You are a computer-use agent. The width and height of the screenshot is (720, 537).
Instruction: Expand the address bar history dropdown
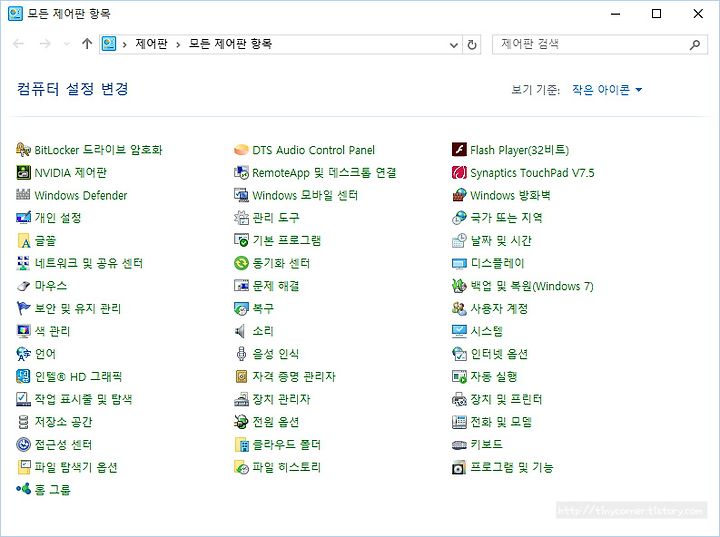point(454,45)
